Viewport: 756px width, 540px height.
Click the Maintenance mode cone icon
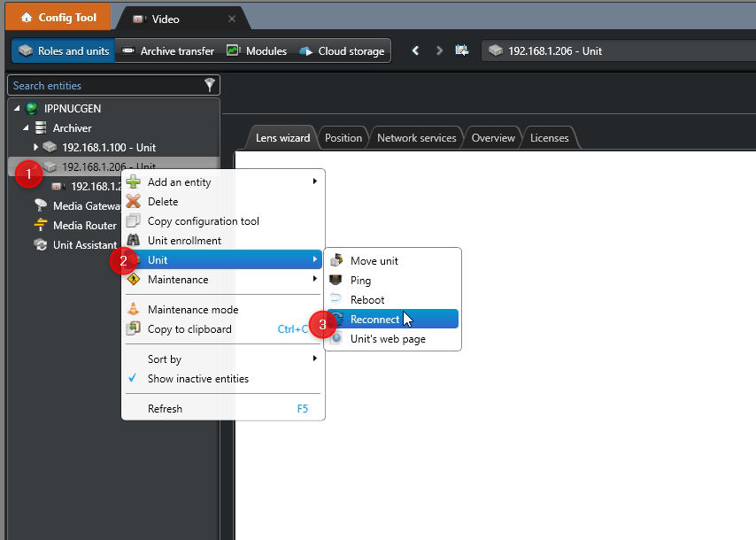tap(133, 310)
